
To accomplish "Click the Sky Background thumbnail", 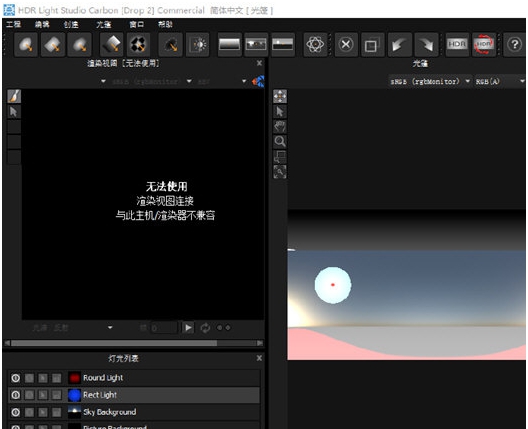I will (x=74, y=412).
